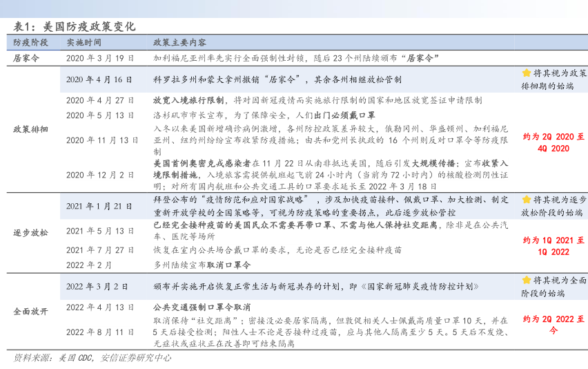Click the star icon beside the 政策徘徊期 note
Image resolution: width=588 pixels, height=369 pixels.
[x=526, y=73]
